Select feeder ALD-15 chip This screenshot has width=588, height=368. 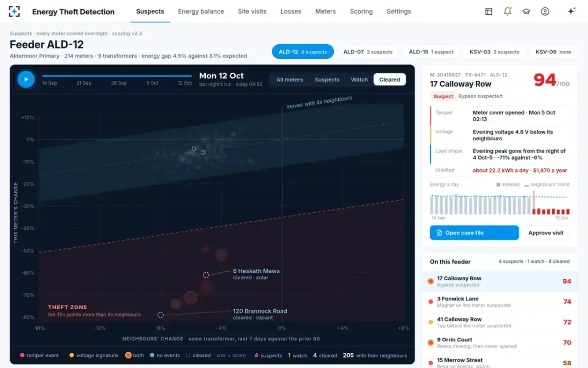pyautogui.click(x=431, y=52)
